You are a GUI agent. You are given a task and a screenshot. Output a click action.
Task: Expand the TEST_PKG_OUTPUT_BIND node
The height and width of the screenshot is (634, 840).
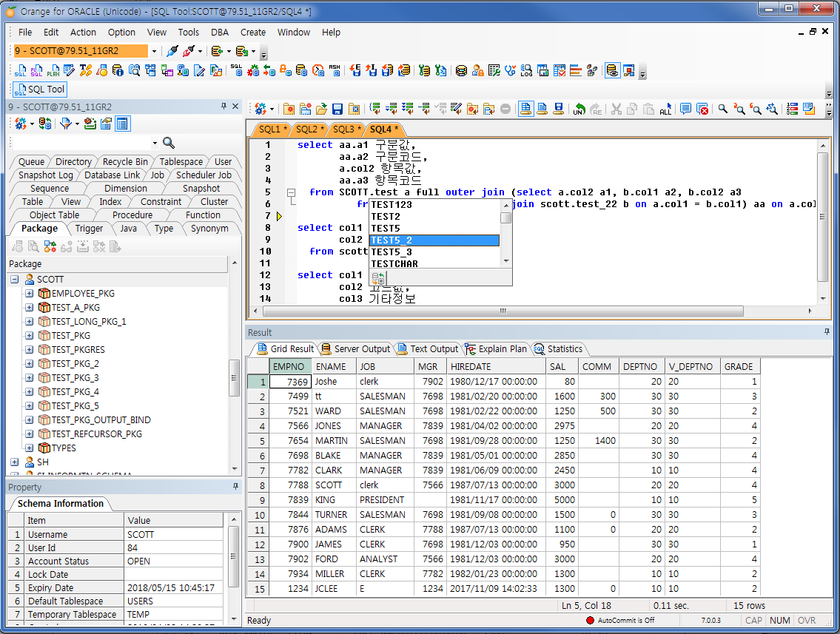30,419
